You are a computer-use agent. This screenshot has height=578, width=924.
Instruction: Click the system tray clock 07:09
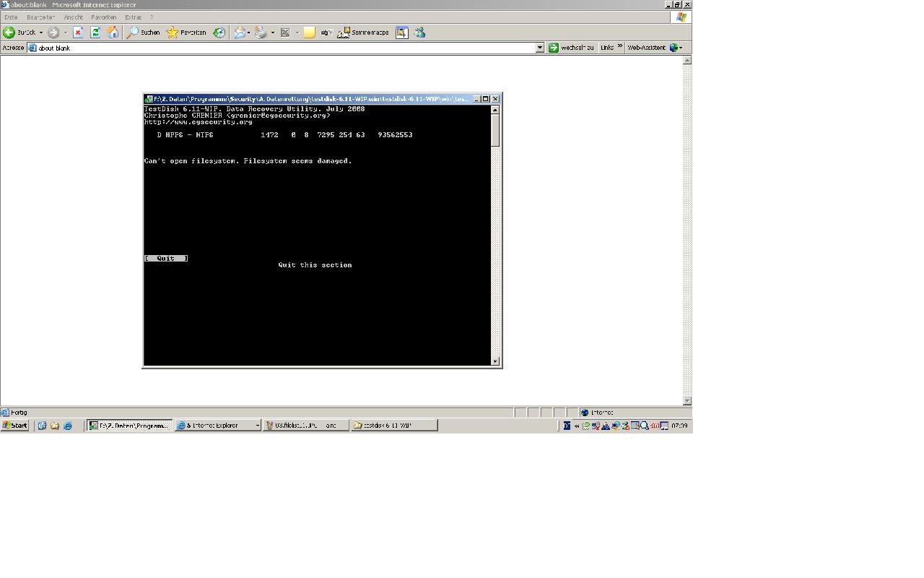(x=679, y=426)
